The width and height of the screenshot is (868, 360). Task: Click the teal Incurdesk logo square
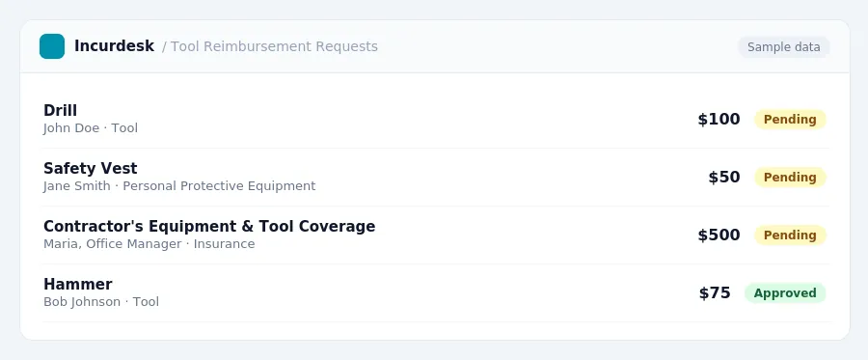click(x=52, y=46)
